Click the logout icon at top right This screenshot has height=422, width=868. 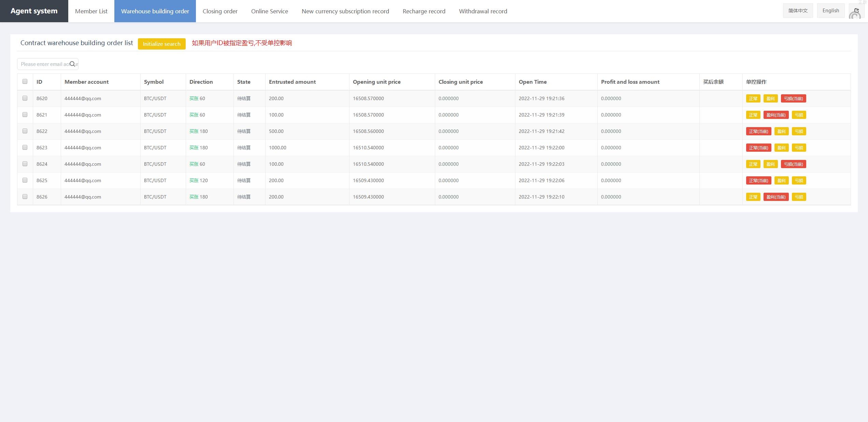856,11
